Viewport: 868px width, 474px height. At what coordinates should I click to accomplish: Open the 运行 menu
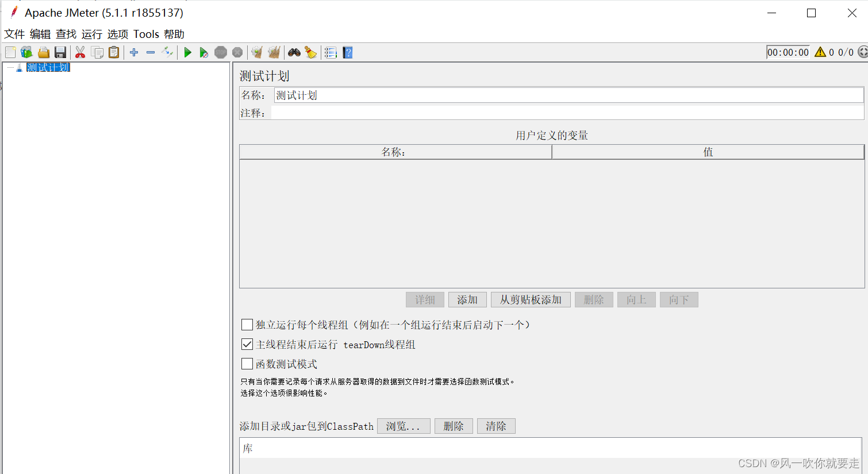(92, 34)
